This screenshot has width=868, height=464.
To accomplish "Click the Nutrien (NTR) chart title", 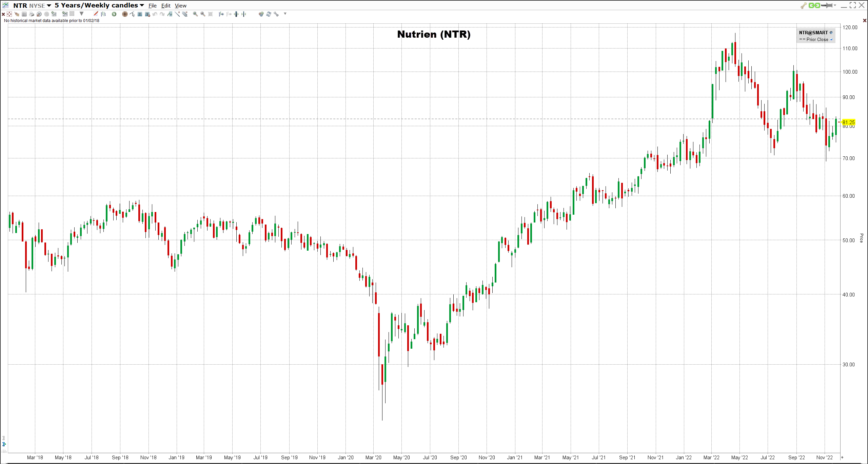I will 434,34.
